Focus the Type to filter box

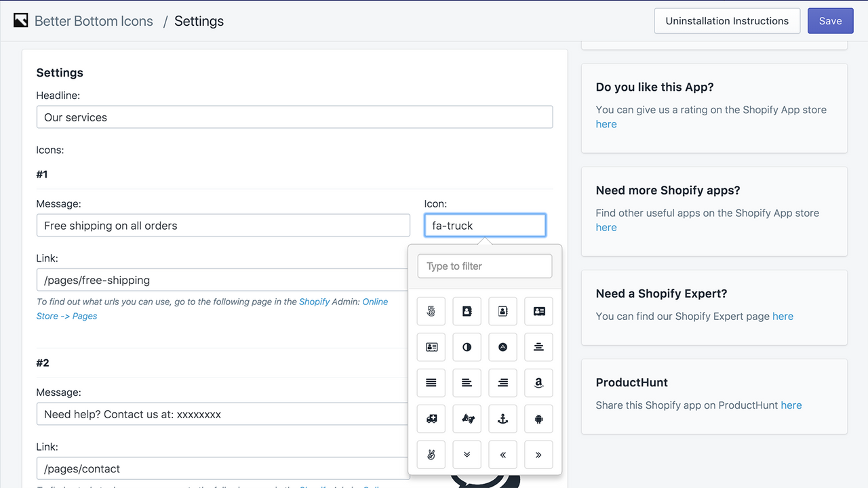tap(485, 266)
